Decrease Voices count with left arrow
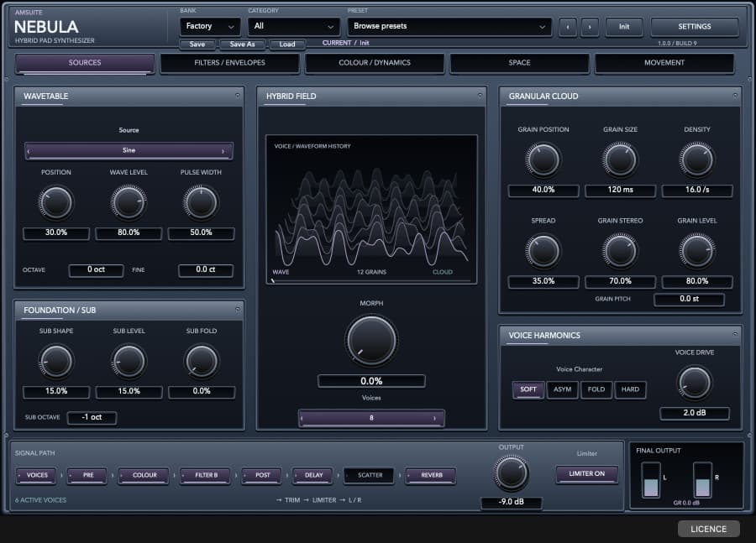Viewport: 756px width, 543px height. click(302, 418)
